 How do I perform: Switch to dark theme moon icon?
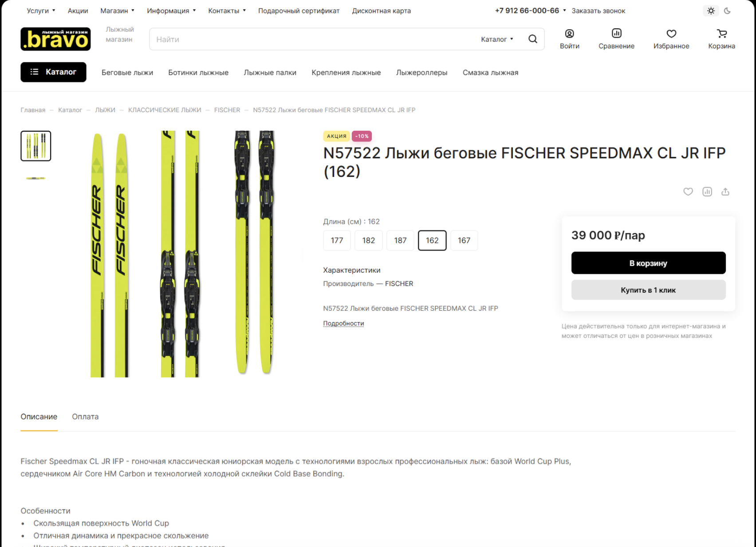pyautogui.click(x=727, y=11)
